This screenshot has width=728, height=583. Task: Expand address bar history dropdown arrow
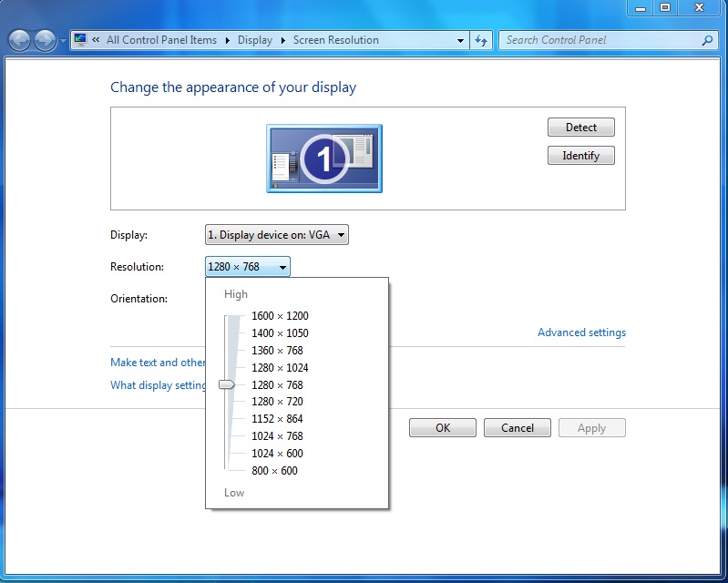(460, 40)
